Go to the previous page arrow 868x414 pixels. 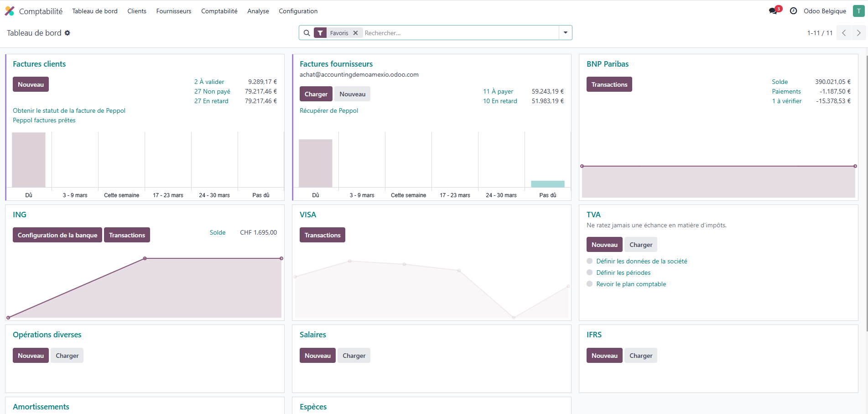[844, 33]
